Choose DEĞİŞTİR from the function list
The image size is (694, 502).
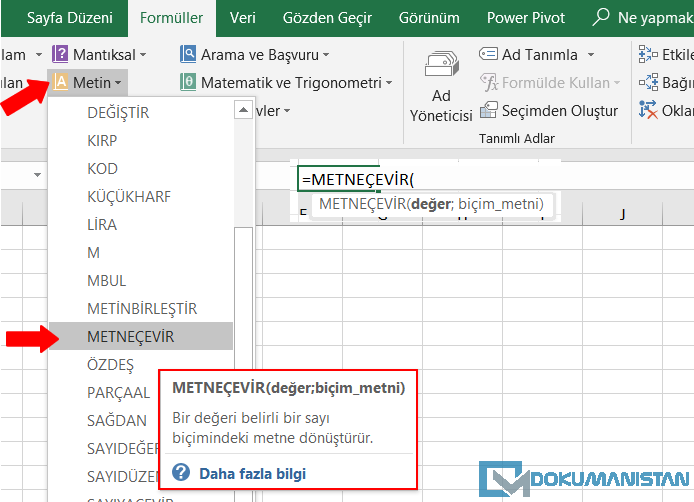coord(141,112)
